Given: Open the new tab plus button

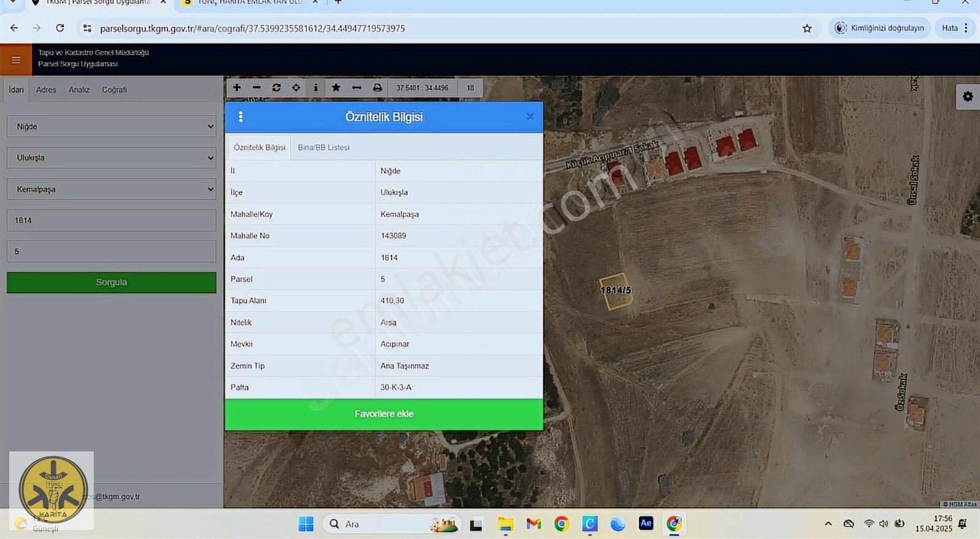Looking at the screenshot, I should [337, 2].
